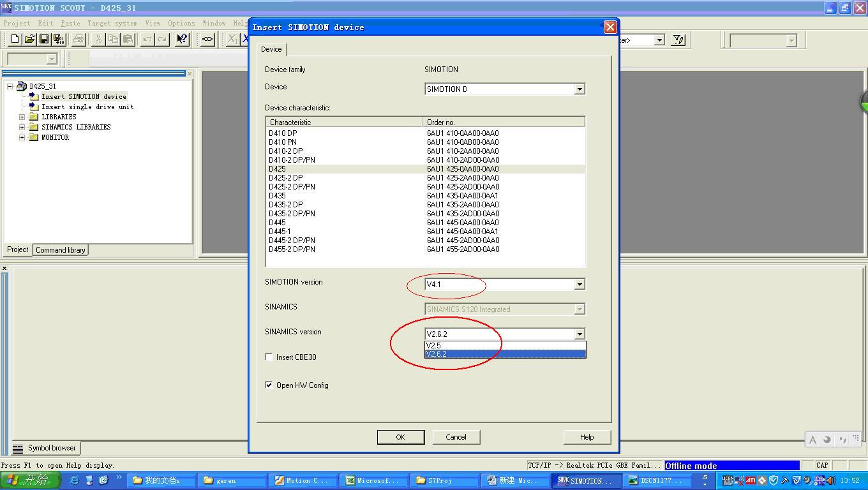Switch to the Command library tab

pyautogui.click(x=61, y=250)
